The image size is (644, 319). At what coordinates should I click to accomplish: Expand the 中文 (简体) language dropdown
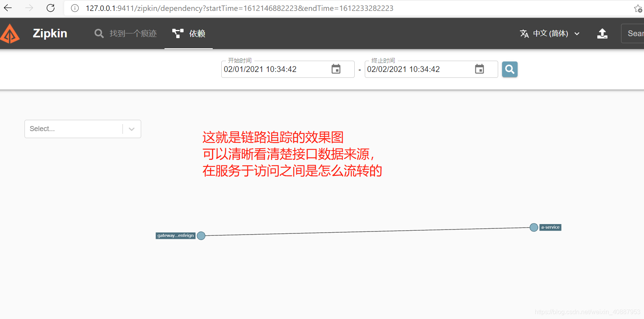[x=550, y=33]
